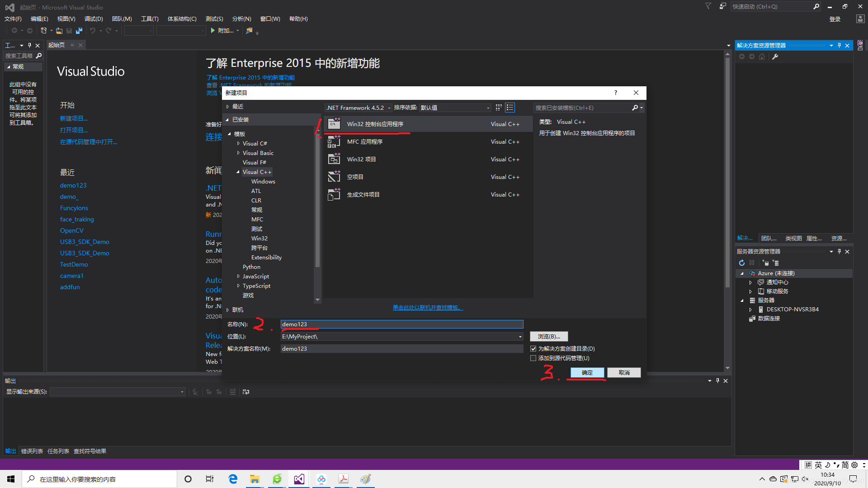Screen dimensions: 868x488
Task: Select the Win32 Console Application template
Action: pyautogui.click(x=428, y=124)
